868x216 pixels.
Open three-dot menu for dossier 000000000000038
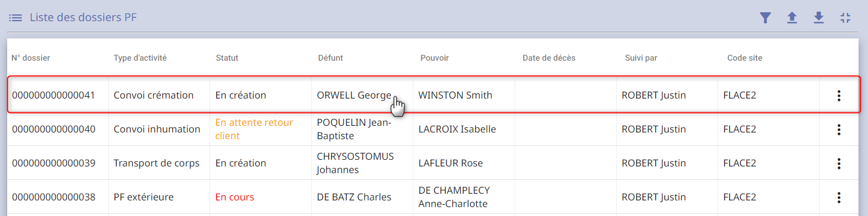coord(839,197)
